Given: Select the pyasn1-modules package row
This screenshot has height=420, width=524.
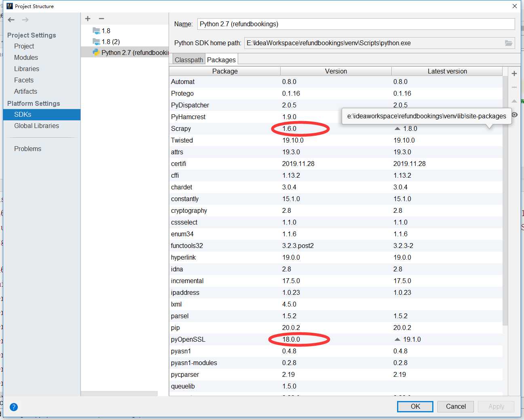Looking at the screenshot, I should coord(336,363).
